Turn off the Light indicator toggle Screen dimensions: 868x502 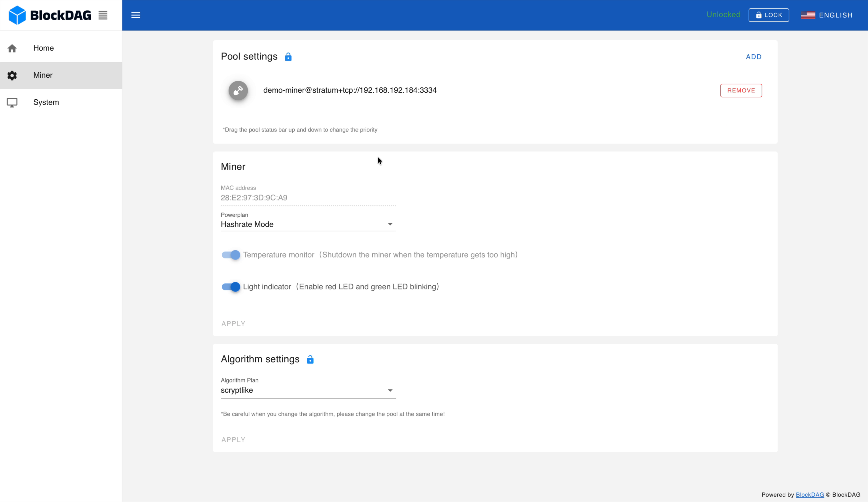(x=230, y=287)
